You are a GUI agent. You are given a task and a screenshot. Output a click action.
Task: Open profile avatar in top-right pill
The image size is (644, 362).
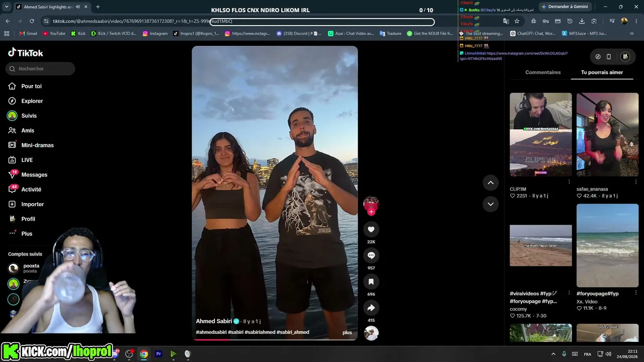point(625,57)
